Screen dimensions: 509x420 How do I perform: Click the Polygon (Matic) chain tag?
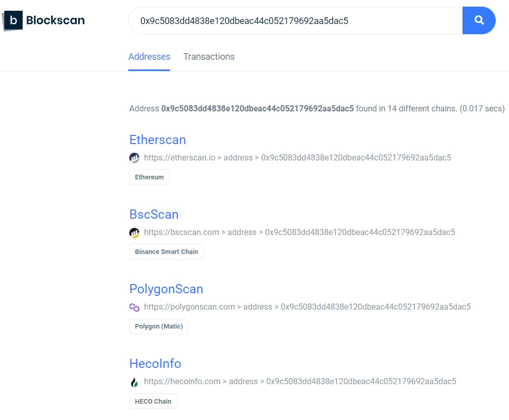point(159,326)
